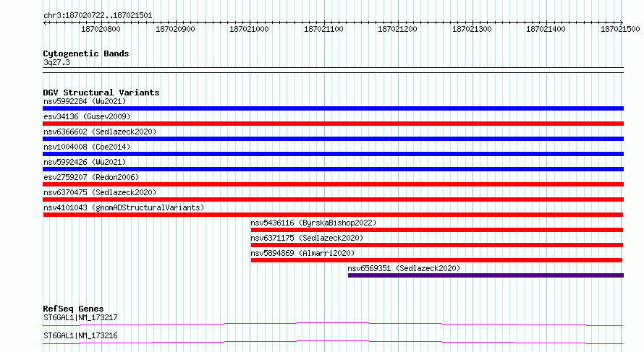Select the ST6GAL1 NM_173217 magenta gene line
The width and height of the screenshot is (644, 352).
tap(333, 324)
